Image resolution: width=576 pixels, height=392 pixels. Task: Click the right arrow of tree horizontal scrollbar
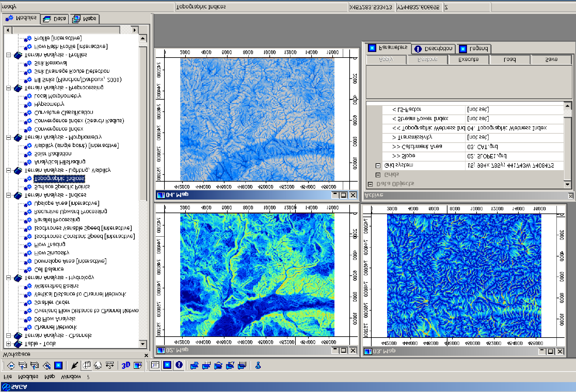pos(134,30)
